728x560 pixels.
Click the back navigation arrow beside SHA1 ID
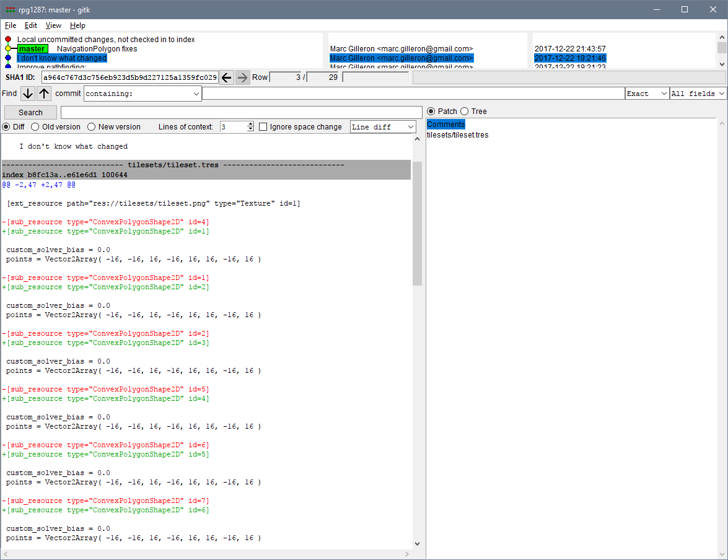pyautogui.click(x=226, y=77)
